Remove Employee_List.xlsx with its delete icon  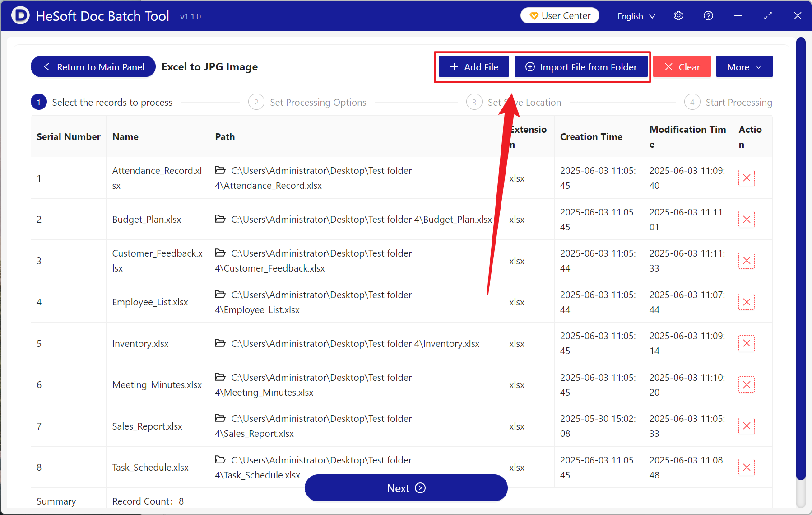[x=747, y=302]
